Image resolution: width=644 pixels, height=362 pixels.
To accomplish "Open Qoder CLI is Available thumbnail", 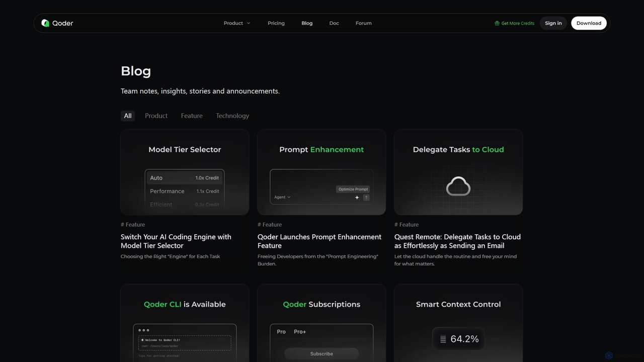I will pyautogui.click(x=185, y=323).
